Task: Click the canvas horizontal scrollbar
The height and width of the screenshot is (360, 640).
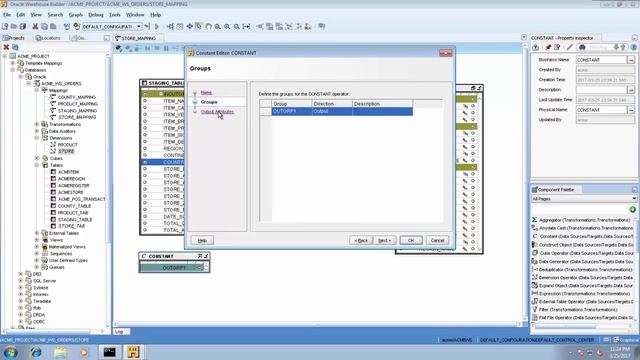Action: click(318, 324)
